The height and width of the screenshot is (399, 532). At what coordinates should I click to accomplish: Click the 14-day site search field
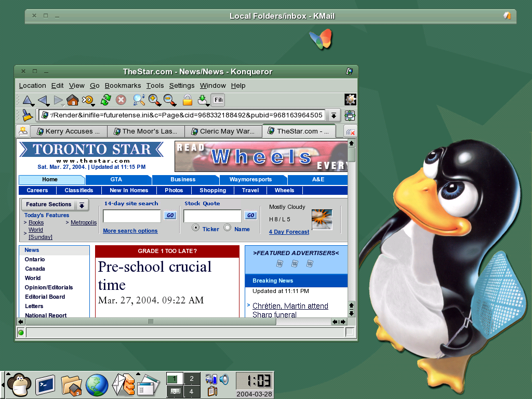[x=132, y=216]
